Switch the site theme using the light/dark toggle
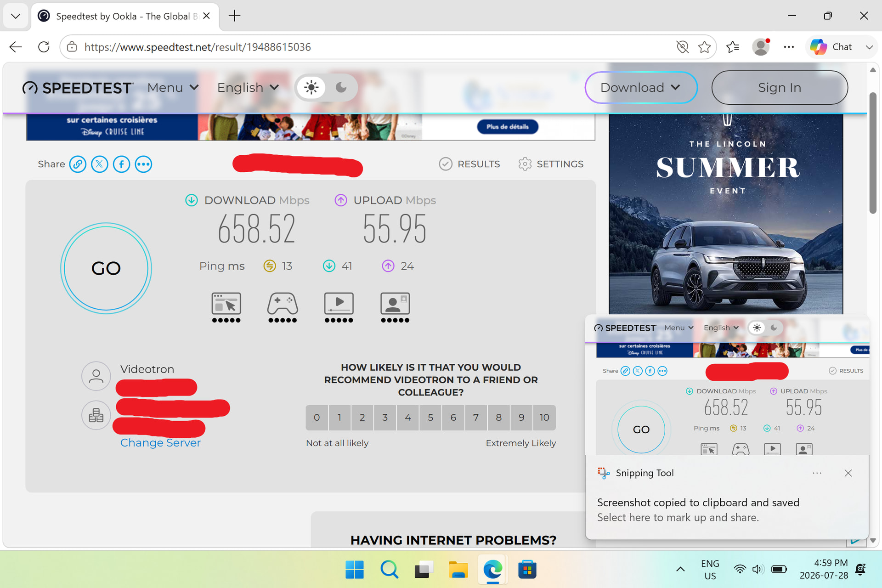This screenshot has width=882, height=588. 326,87
